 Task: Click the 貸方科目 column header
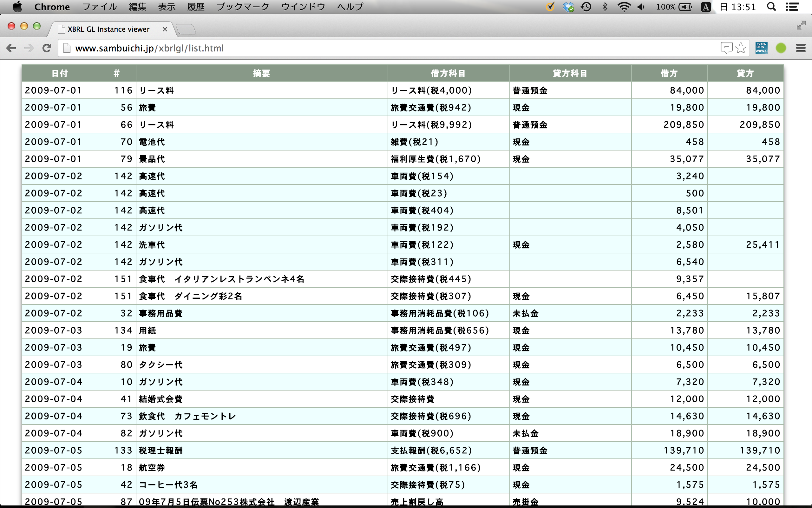(570, 73)
